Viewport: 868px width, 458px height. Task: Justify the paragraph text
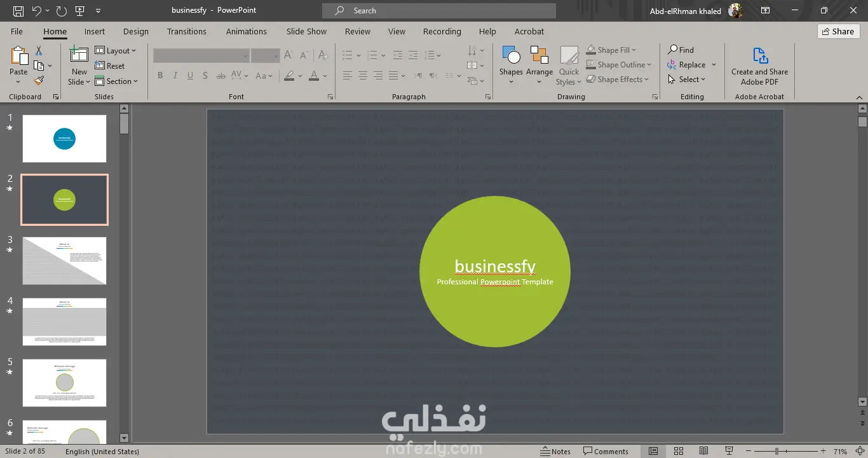[x=393, y=76]
